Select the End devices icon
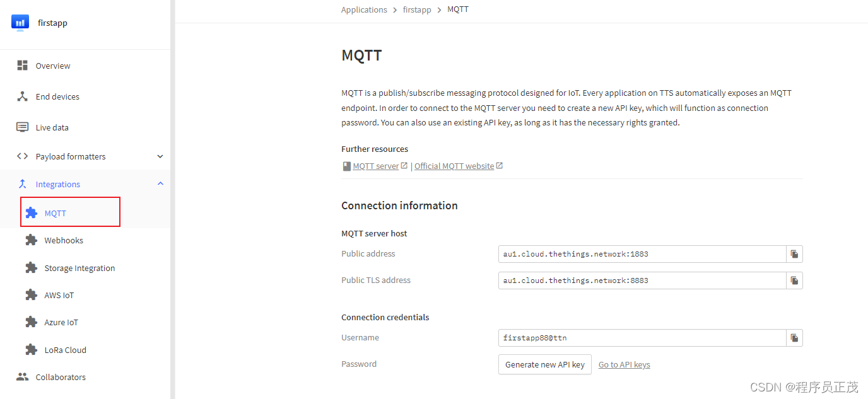868x399 pixels. coord(23,96)
